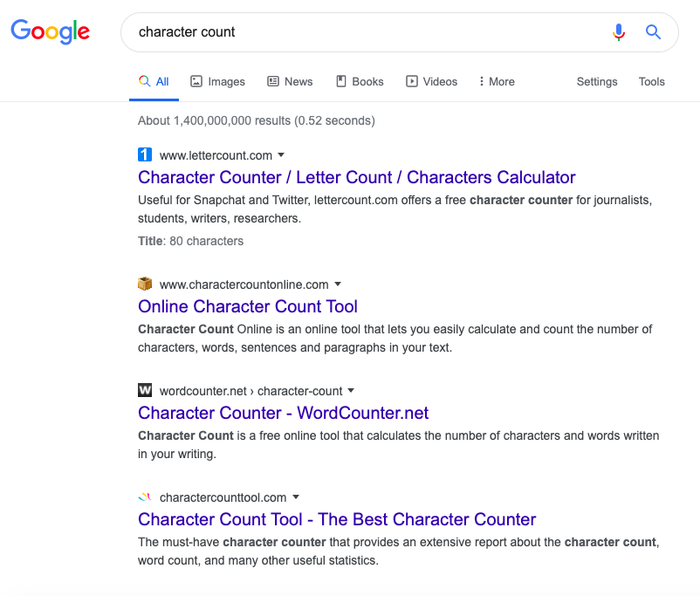Expand arrow next to wordcounter.net character-count

point(351,391)
